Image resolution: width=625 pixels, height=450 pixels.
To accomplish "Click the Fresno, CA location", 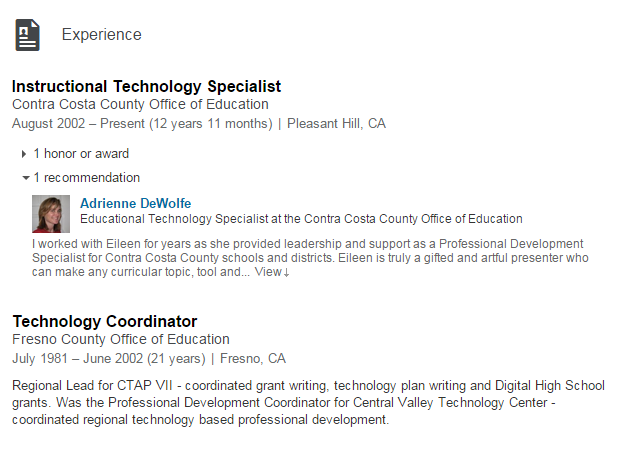I will pos(251,358).
